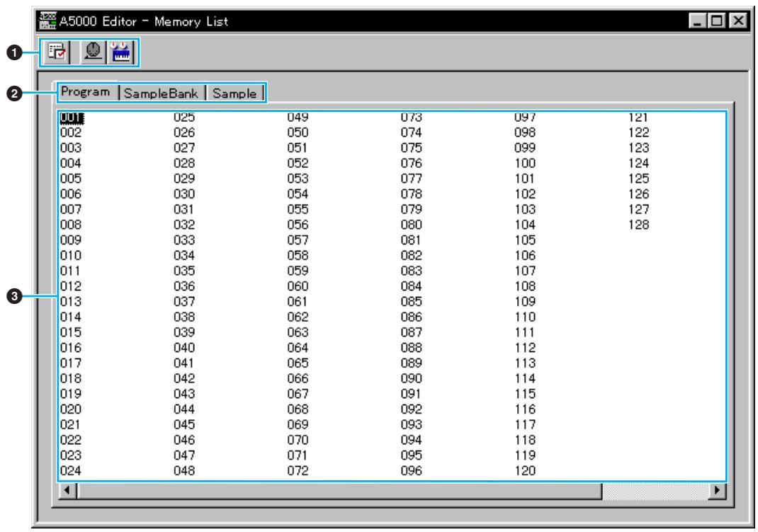758x532 pixels.
Task: Select program 025
Action: click(184, 118)
